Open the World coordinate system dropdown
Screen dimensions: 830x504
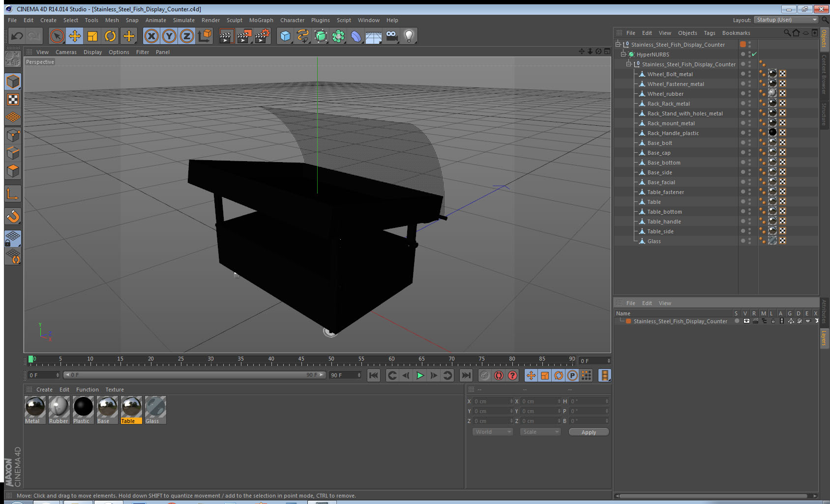493,432
